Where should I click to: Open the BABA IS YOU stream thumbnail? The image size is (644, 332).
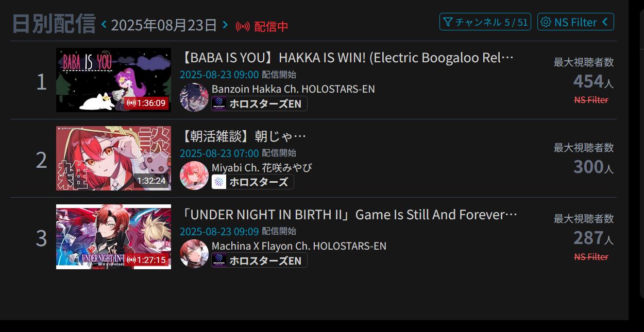[x=113, y=80]
